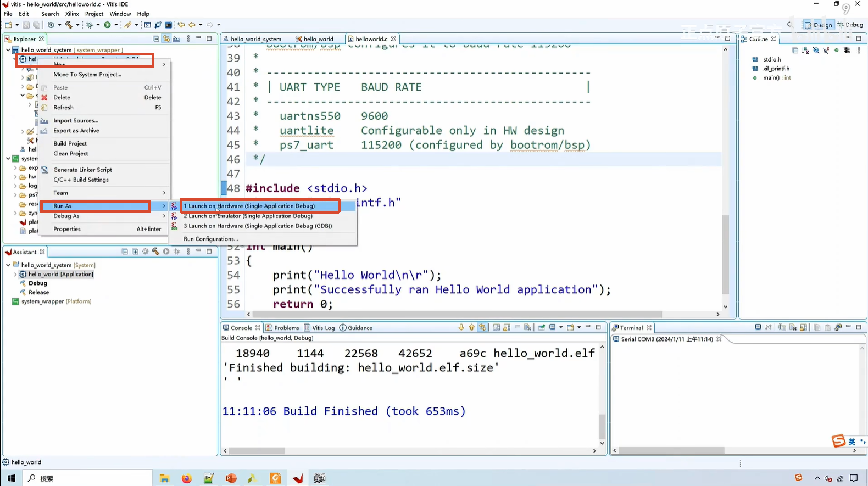Click the Debug bug icon in main toolbar
Viewport: 868px width, 486px height.
tap(90, 25)
